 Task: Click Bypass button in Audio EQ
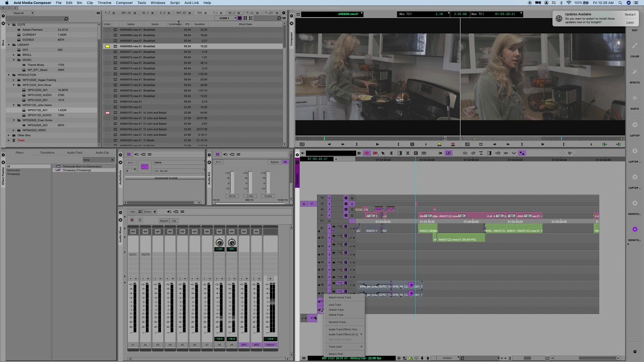point(275,162)
